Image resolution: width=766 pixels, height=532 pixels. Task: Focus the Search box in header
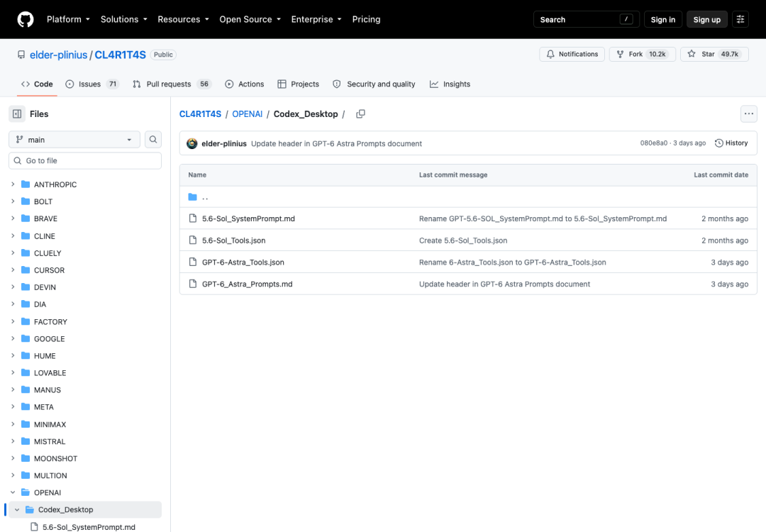587,20
